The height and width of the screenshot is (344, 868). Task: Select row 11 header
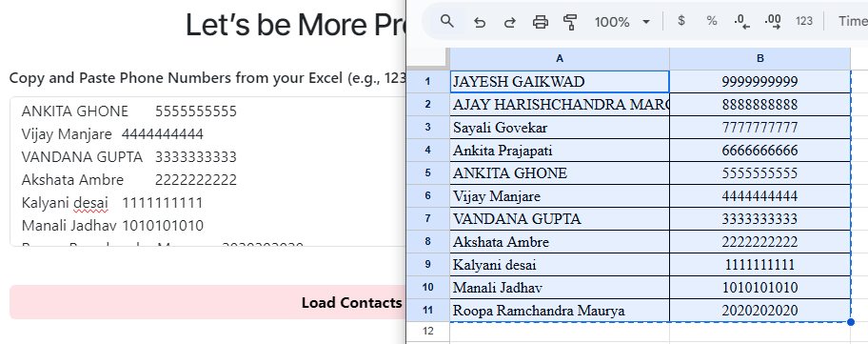pyautogui.click(x=427, y=311)
